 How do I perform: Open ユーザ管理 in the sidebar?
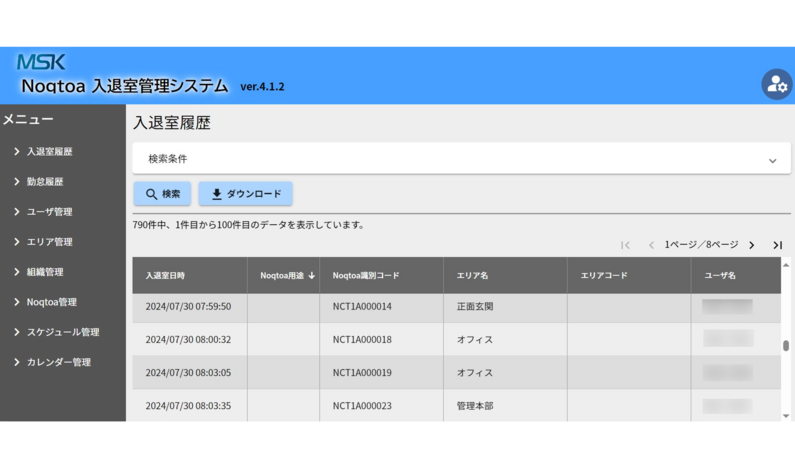click(49, 212)
